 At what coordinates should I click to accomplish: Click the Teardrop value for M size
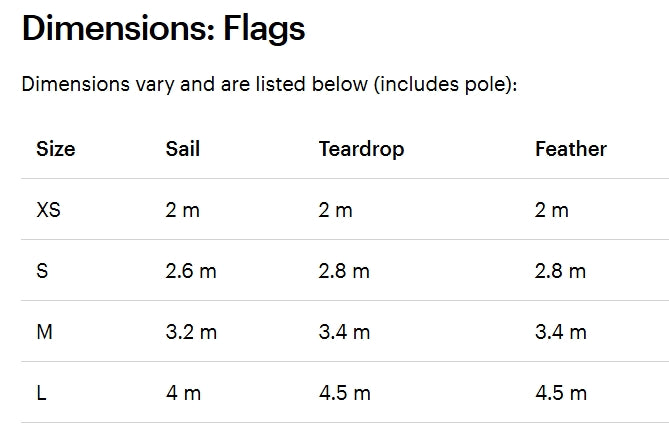pyautogui.click(x=344, y=332)
